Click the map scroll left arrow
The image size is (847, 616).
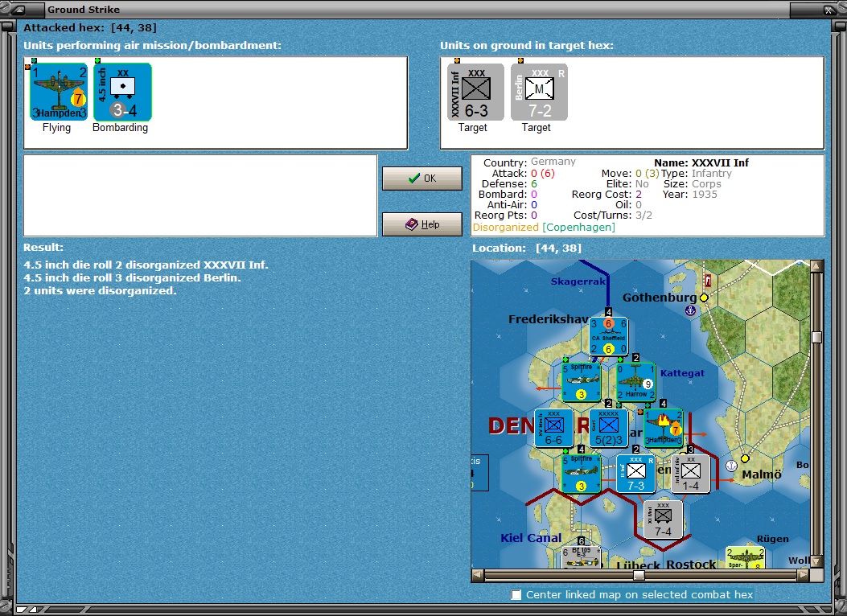[478, 575]
